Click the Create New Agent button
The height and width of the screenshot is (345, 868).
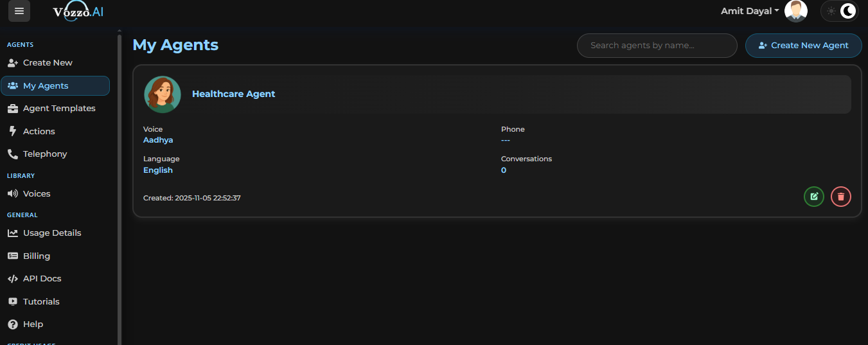803,46
